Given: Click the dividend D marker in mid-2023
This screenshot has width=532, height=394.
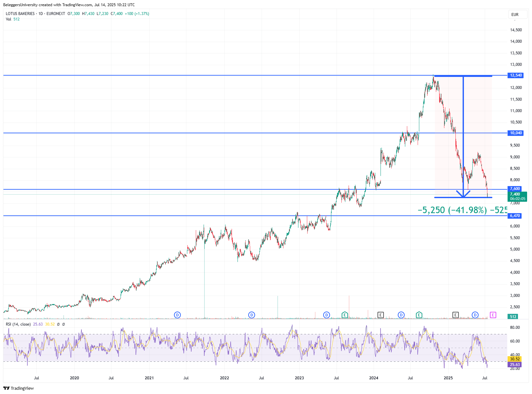Looking at the screenshot, I should 326,315.
